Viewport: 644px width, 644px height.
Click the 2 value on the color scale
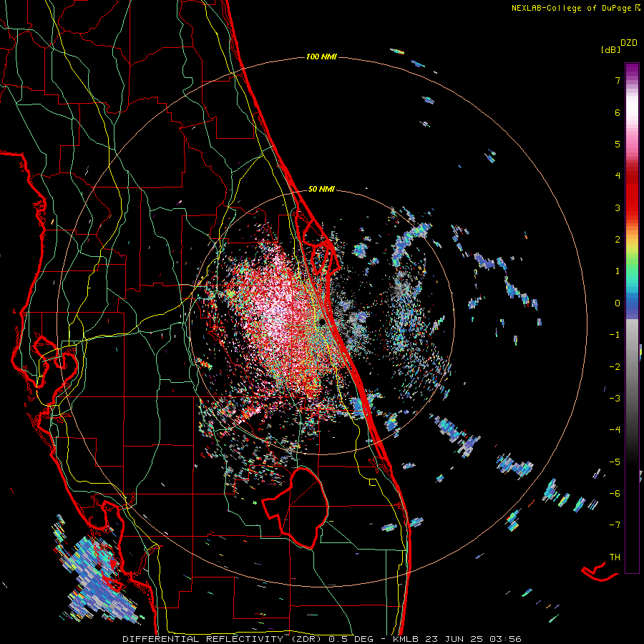[x=618, y=240]
